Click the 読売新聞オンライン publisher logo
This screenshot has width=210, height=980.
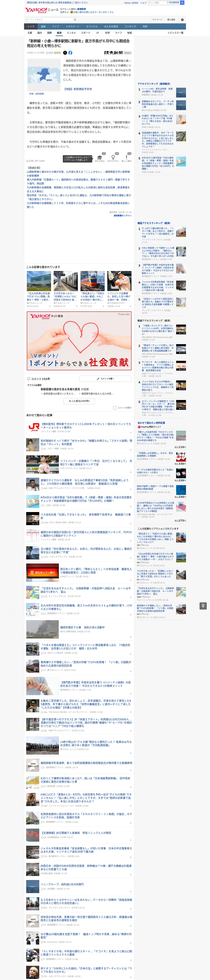tap(118, 53)
